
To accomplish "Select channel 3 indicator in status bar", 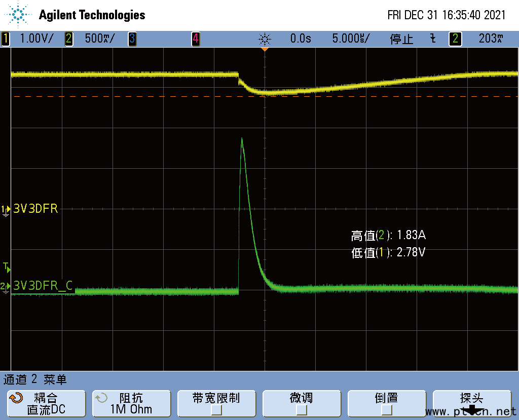I will tap(132, 39).
